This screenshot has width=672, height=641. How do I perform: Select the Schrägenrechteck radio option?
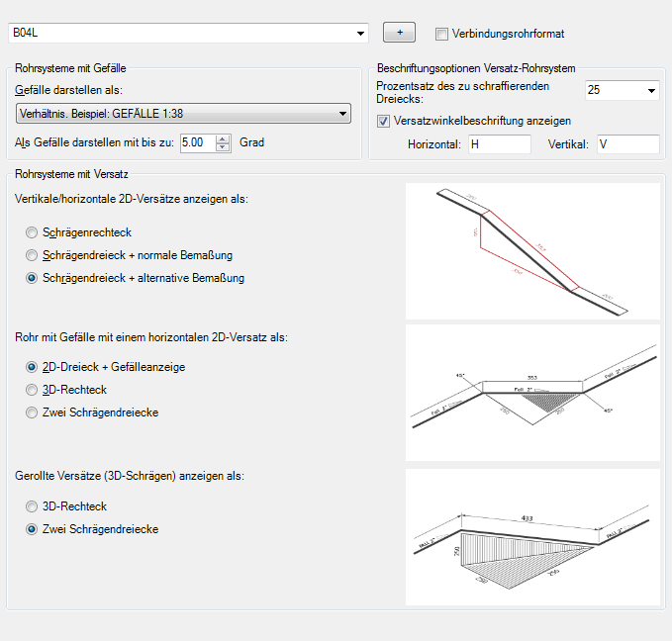click(x=32, y=232)
